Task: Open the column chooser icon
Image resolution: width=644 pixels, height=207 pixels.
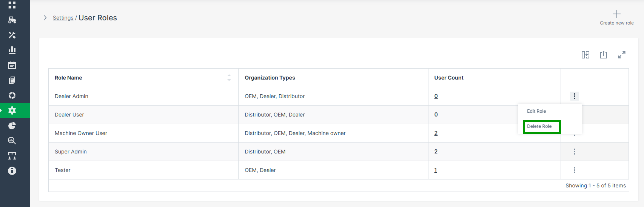Action: point(585,55)
